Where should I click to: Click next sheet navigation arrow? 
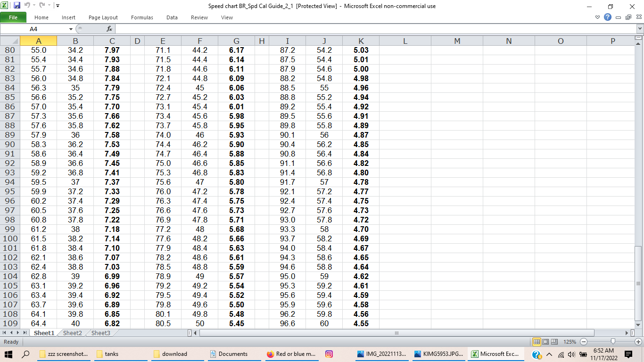[x=18, y=333]
